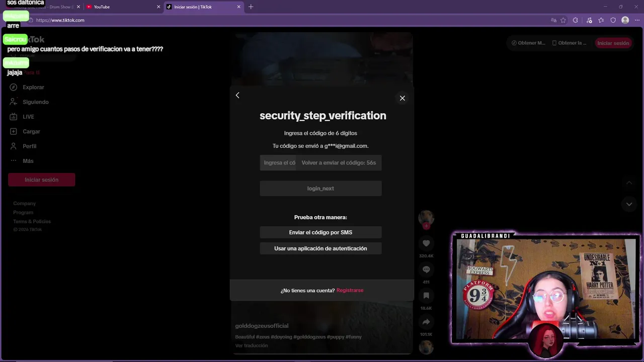Click the login_next button
Viewport: 644px width, 362px height.
[320, 189]
